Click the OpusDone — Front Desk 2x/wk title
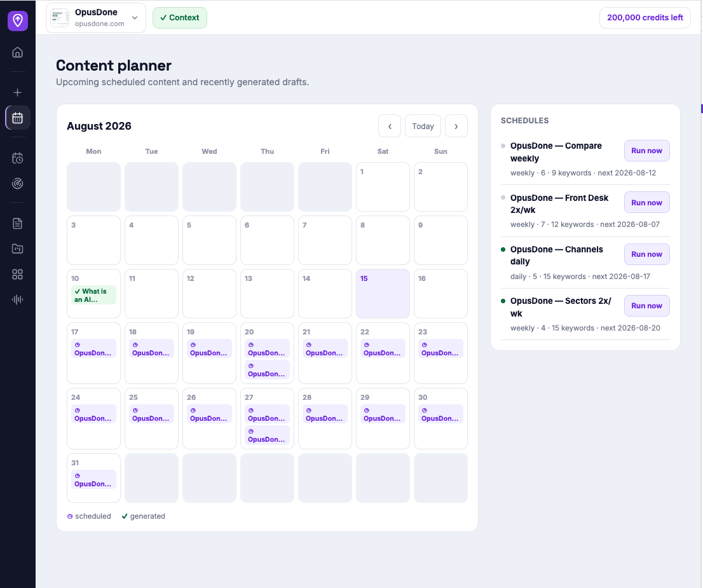The width and height of the screenshot is (703, 588). (559, 203)
